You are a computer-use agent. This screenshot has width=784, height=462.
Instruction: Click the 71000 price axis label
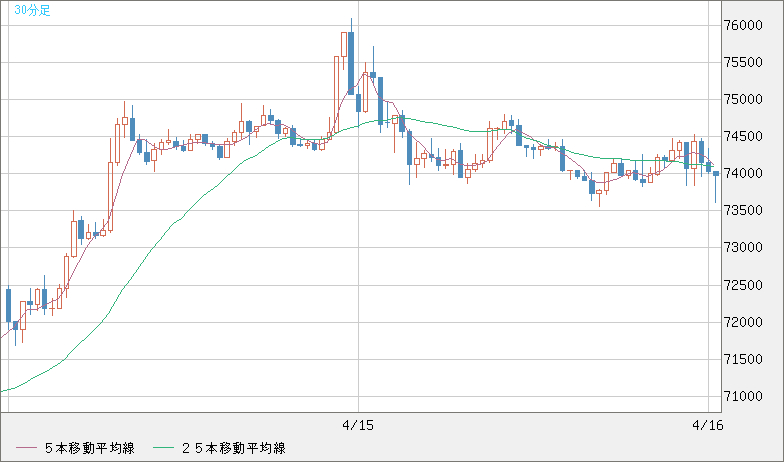pyautogui.click(x=742, y=396)
